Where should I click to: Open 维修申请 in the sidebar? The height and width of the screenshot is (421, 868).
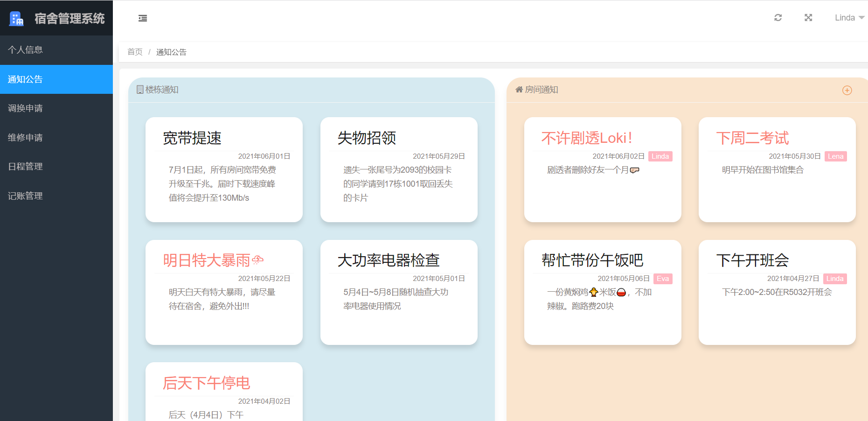pyautogui.click(x=56, y=138)
